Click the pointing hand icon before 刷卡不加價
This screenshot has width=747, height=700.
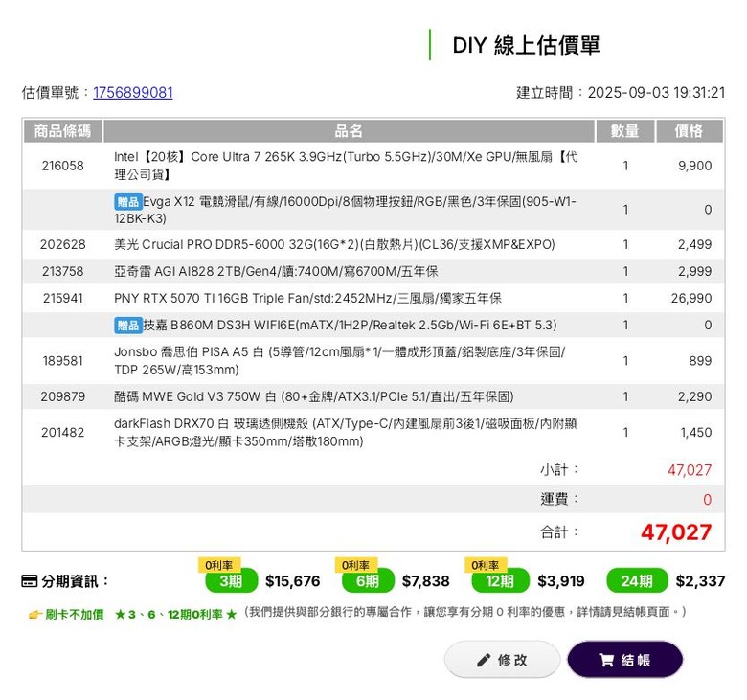click(x=35, y=614)
